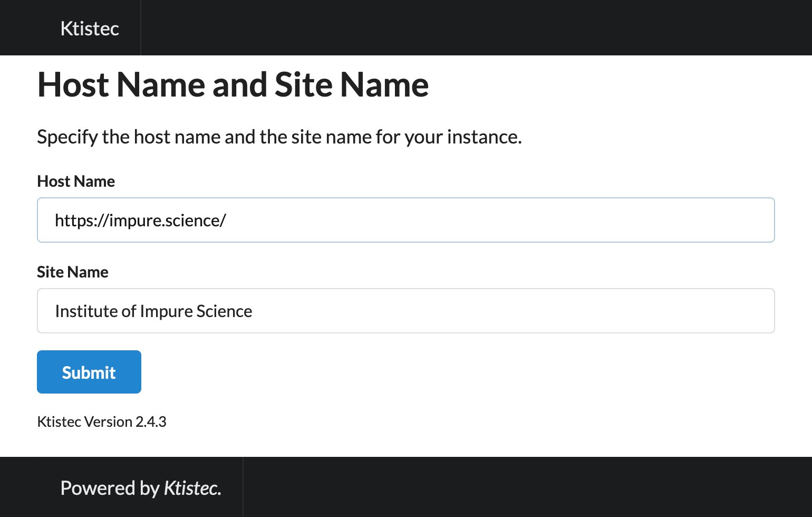The width and height of the screenshot is (812, 517).
Task: Click the word Host in page heading
Action: click(x=73, y=84)
